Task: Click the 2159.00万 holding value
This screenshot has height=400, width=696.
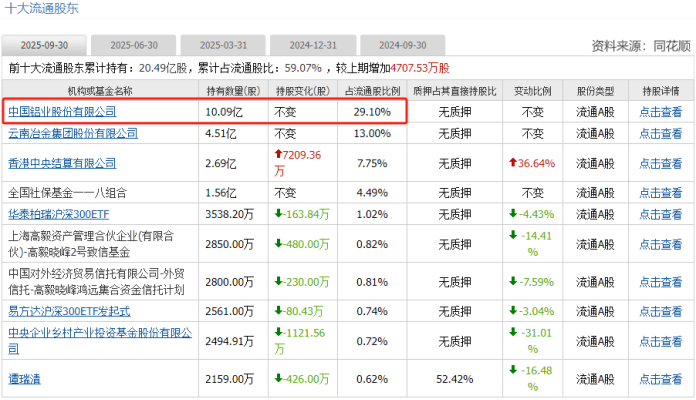Action: pos(229,379)
